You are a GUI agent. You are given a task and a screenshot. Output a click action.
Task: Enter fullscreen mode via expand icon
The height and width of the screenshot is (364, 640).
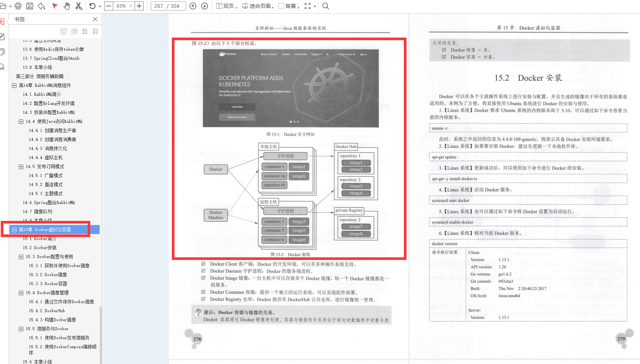coord(308,6)
